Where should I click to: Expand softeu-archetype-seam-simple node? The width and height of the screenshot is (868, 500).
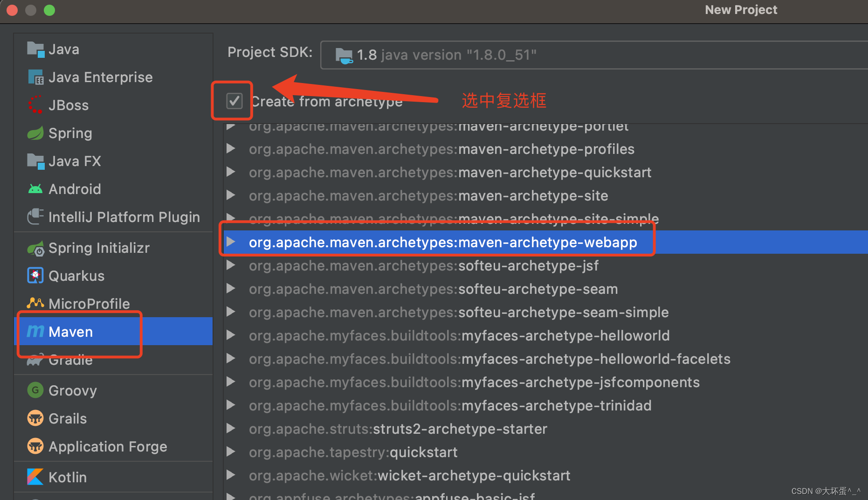click(231, 312)
